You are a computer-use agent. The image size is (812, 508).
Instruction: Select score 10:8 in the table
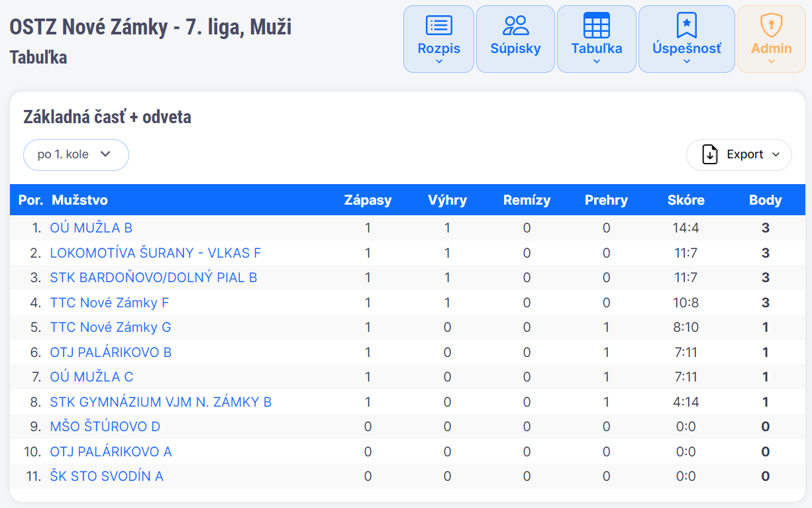pyautogui.click(x=686, y=303)
